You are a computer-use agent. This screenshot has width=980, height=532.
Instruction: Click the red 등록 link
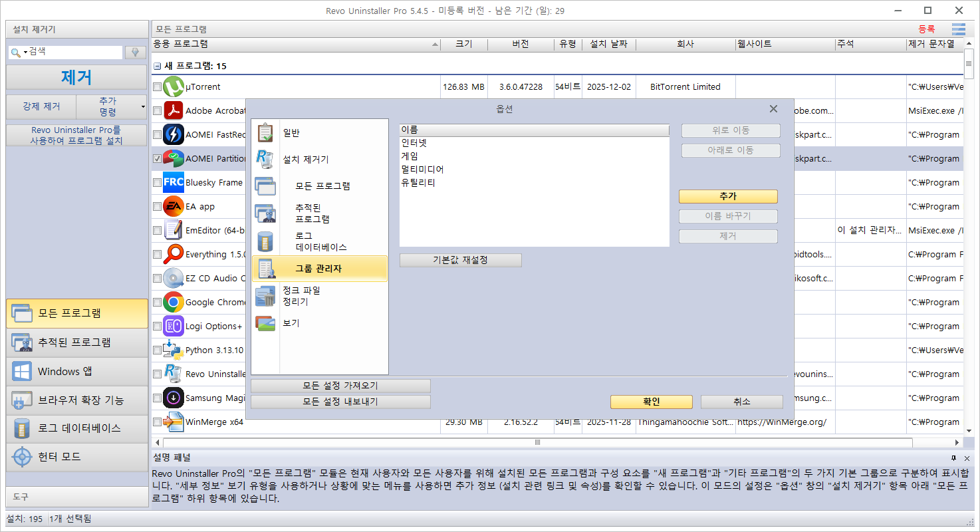927,29
